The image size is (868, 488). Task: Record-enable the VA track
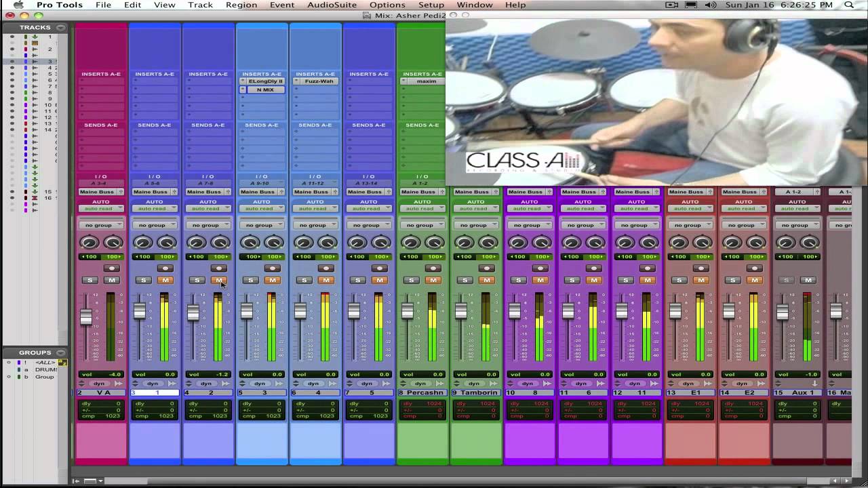112,268
